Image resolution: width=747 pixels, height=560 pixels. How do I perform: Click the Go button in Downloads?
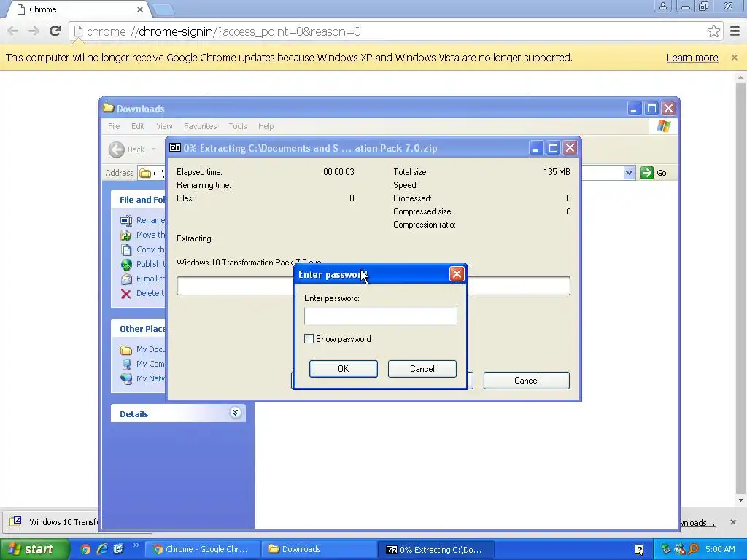pos(653,173)
